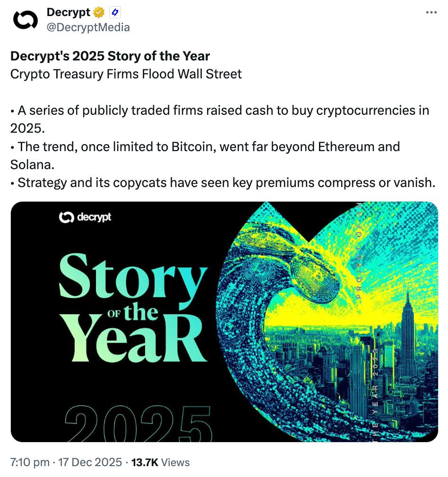
Task: Click the 7:10 pm timestamp
Action: click(x=30, y=462)
